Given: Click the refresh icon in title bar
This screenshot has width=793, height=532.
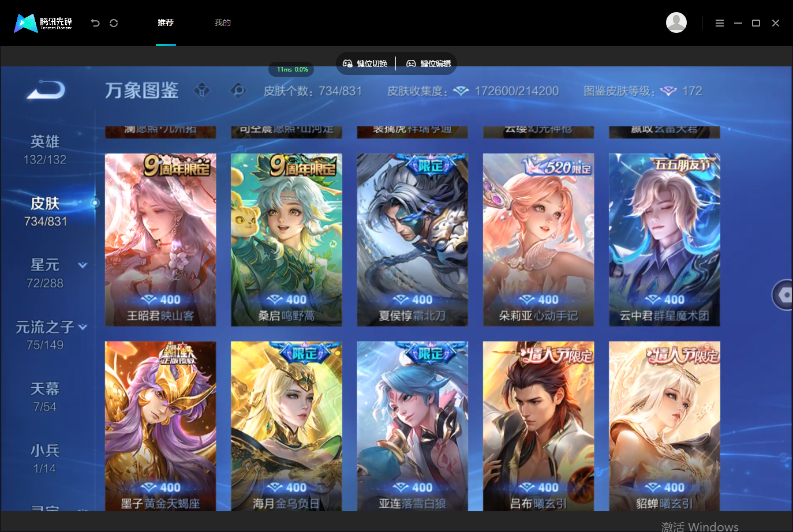Looking at the screenshot, I should click(114, 23).
